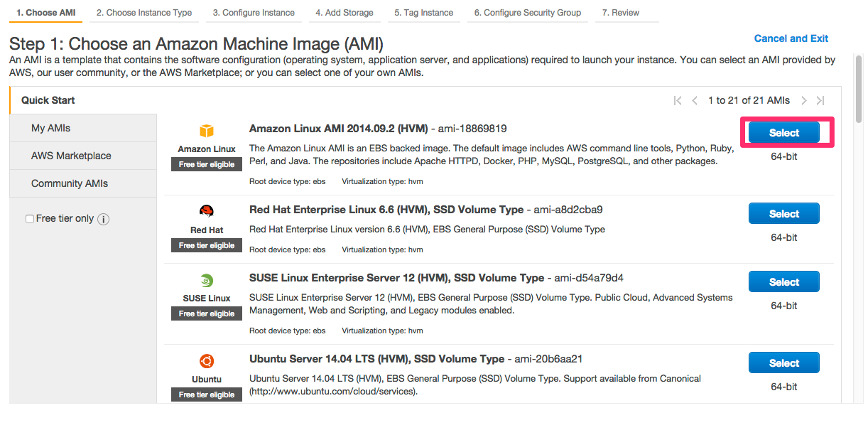Image resolution: width=868 pixels, height=435 pixels.
Task: Open the Free tier only info icon
Action: coord(103,219)
